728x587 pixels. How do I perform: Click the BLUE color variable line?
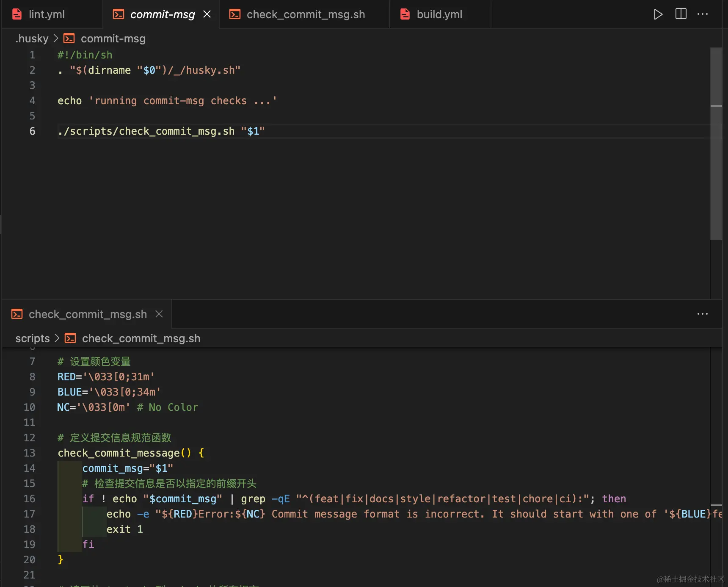(109, 392)
